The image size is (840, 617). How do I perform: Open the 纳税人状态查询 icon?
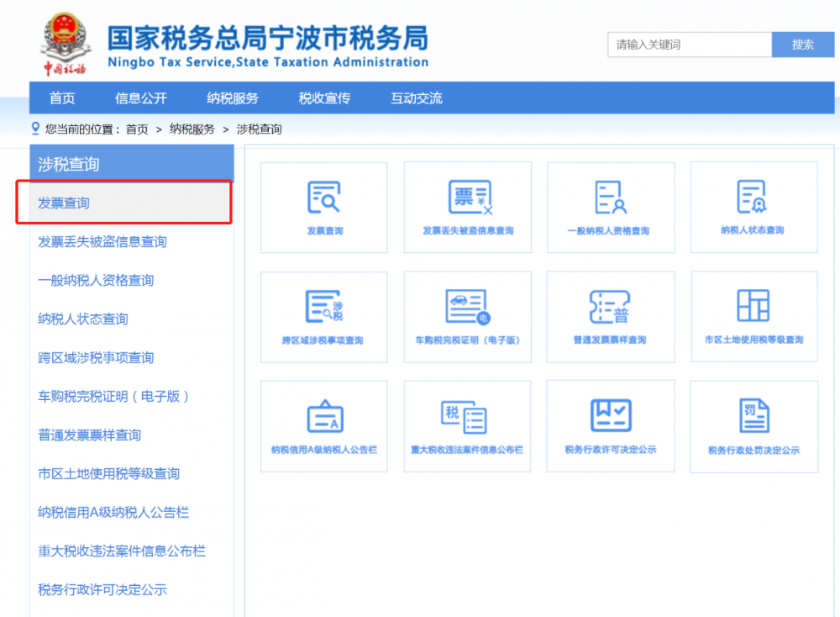click(753, 207)
